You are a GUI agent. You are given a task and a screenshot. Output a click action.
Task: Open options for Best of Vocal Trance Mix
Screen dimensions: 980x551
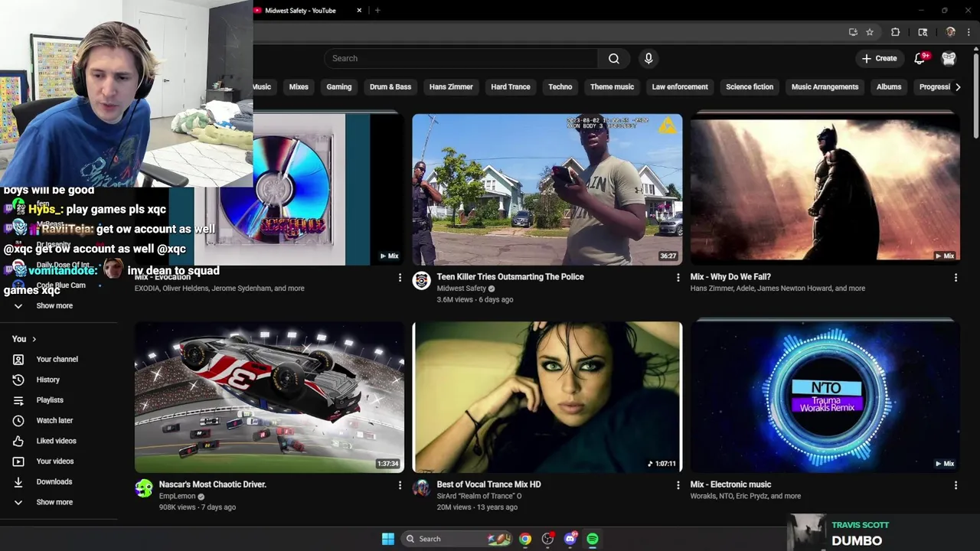click(x=678, y=485)
